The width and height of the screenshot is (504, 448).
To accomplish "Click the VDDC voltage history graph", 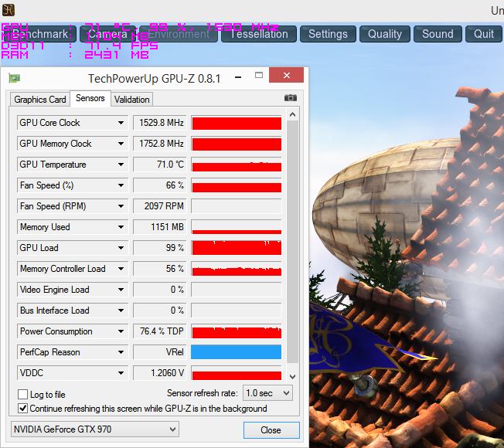I will [237, 373].
